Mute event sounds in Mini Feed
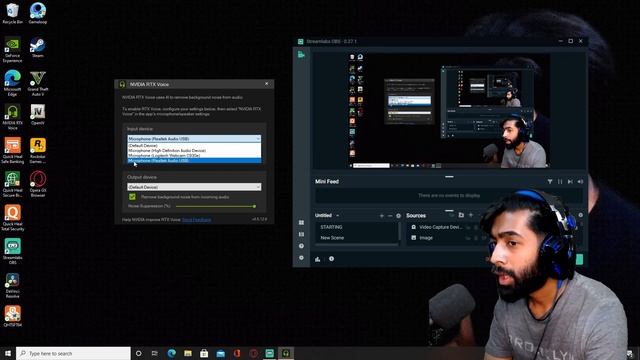This screenshot has width=640, height=360. pos(580,182)
